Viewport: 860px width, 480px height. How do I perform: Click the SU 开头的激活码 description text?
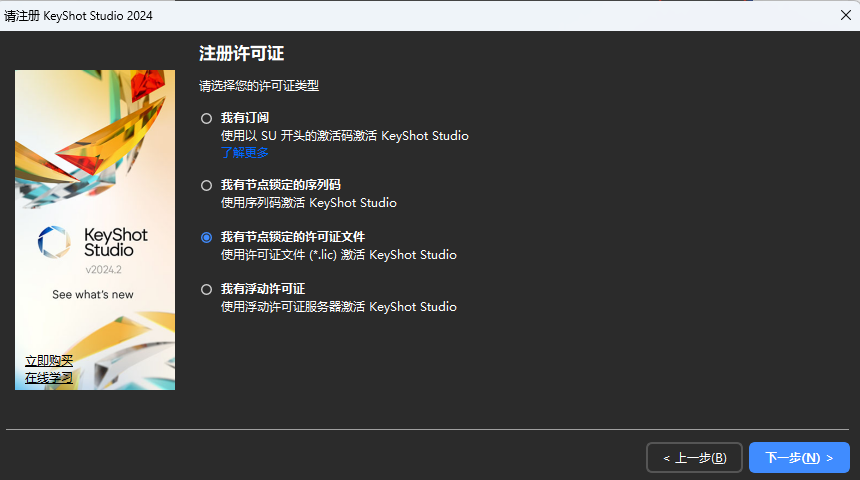coord(344,135)
